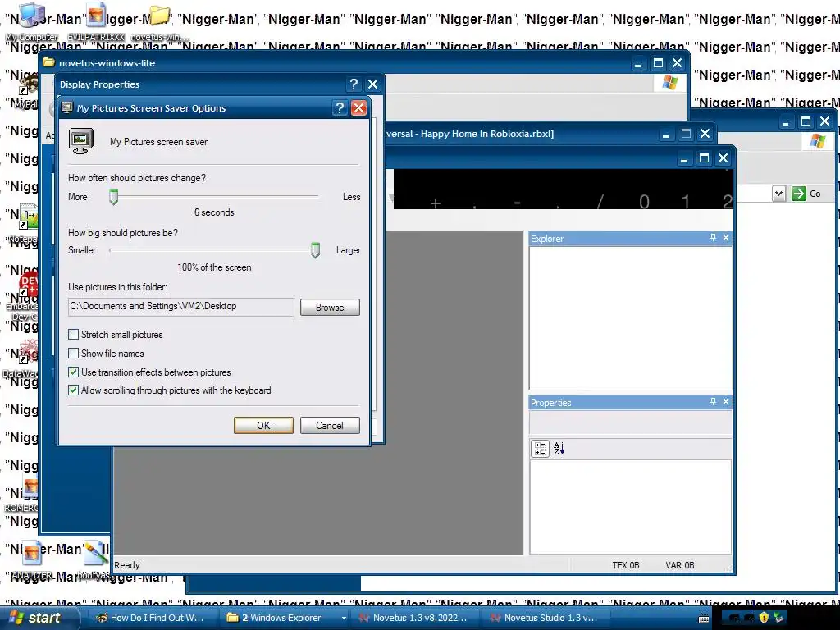Disable Use transition effects between pictures

click(x=73, y=372)
